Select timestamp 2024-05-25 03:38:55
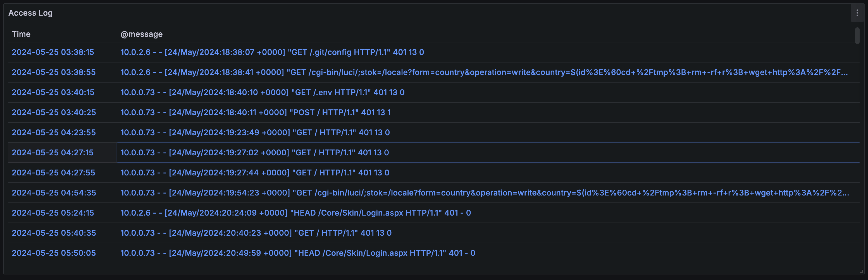The height and width of the screenshot is (280, 868). pos(54,72)
